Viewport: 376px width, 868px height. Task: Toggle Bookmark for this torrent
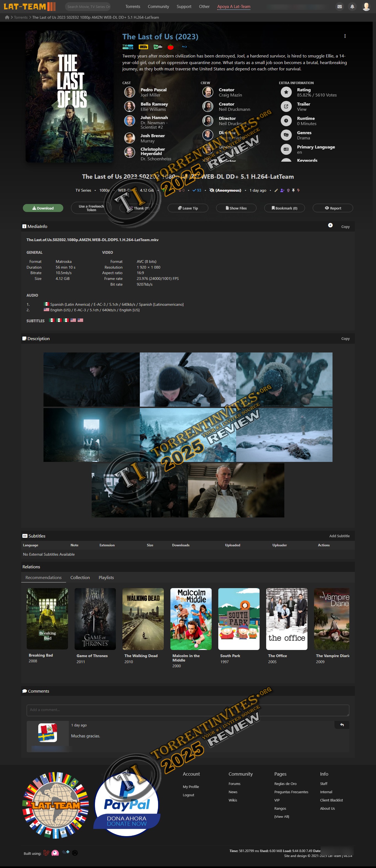click(x=284, y=208)
